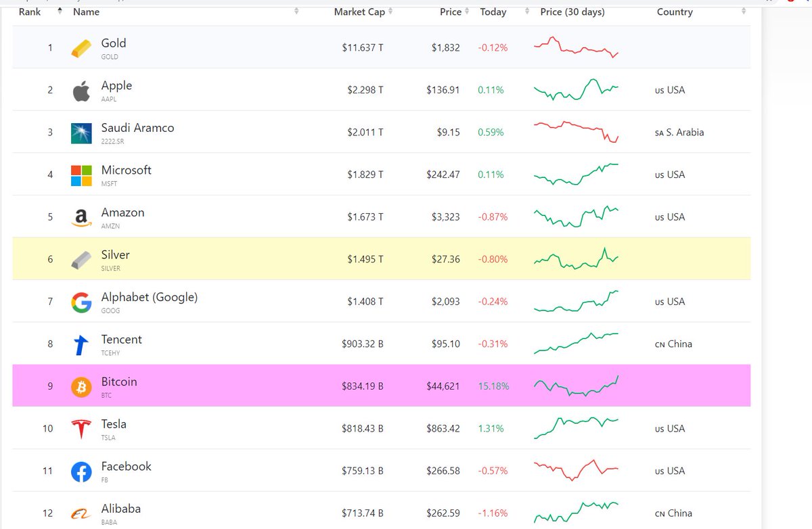Sort by Name column arrows
The width and height of the screenshot is (812, 529).
pos(296,11)
